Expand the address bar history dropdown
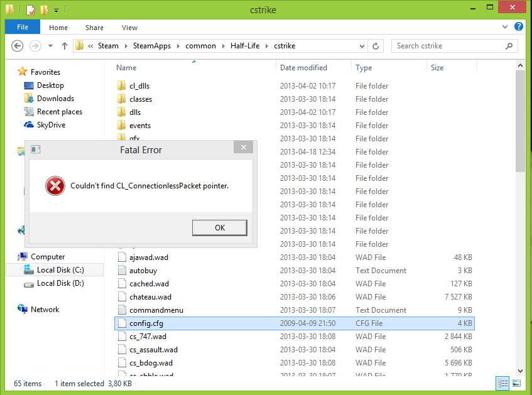The image size is (532, 395). (362, 46)
